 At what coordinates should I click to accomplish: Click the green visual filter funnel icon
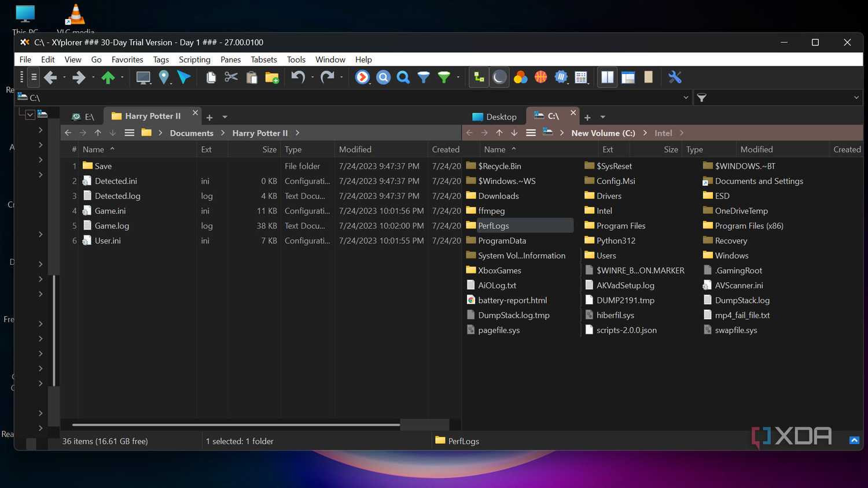(444, 77)
